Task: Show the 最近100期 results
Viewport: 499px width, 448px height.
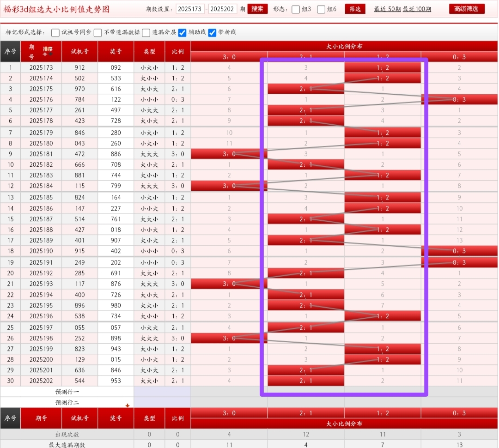Action: click(417, 9)
